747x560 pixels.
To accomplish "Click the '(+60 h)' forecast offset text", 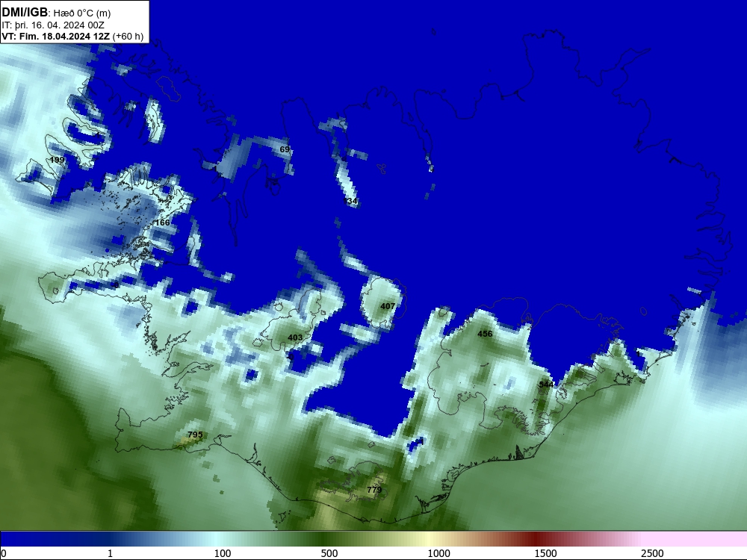I will click(x=128, y=37).
